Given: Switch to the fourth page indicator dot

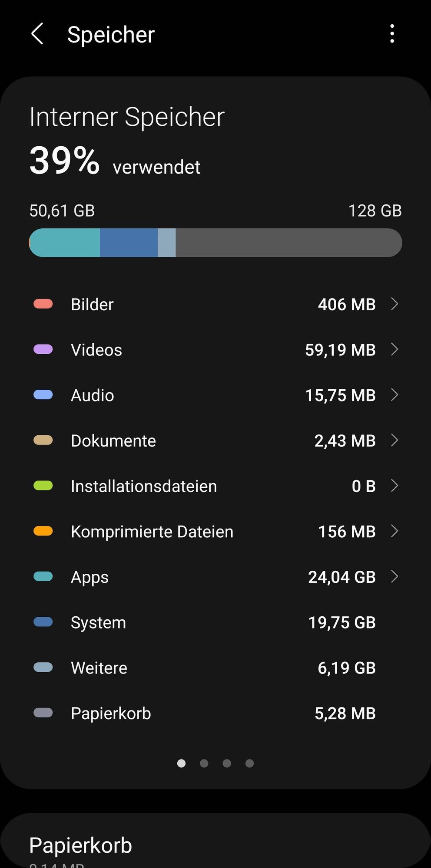Looking at the screenshot, I should (249, 763).
